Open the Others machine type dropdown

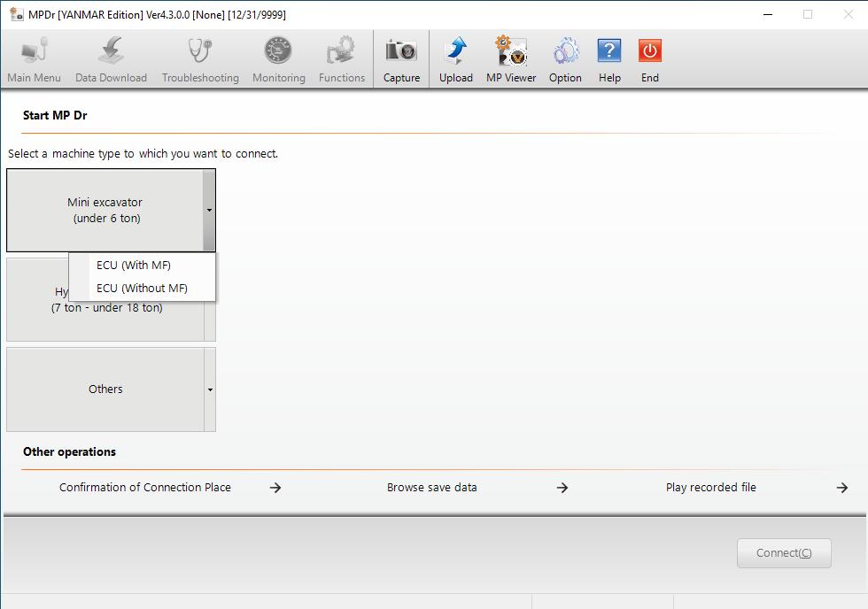click(x=209, y=389)
